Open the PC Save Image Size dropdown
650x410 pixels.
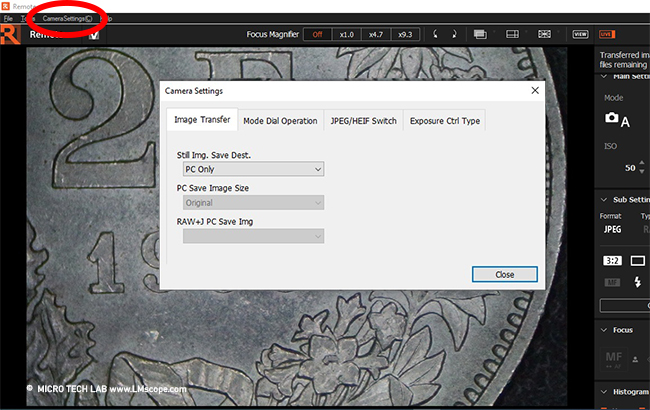coord(253,203)
